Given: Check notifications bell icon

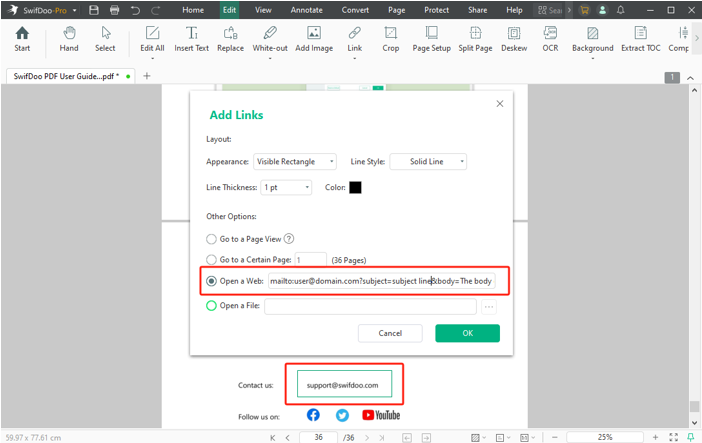Looking at the screenshot, I should 621,10.
